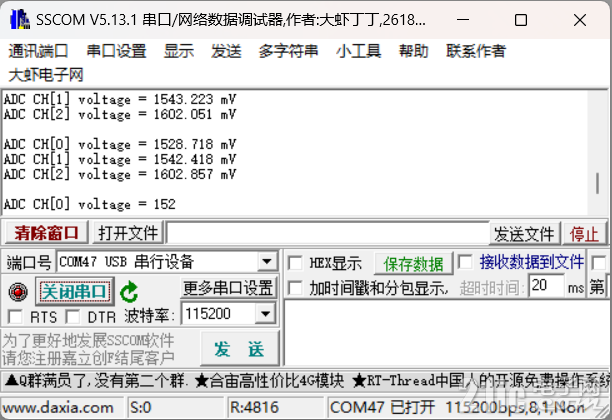
Task: Open the 发送 menu
Action: tap(226, 51)
